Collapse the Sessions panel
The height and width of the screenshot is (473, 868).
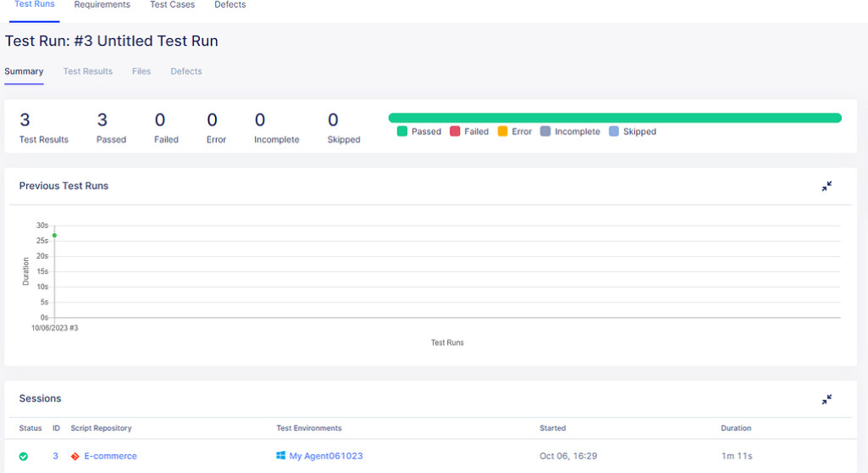827,400
